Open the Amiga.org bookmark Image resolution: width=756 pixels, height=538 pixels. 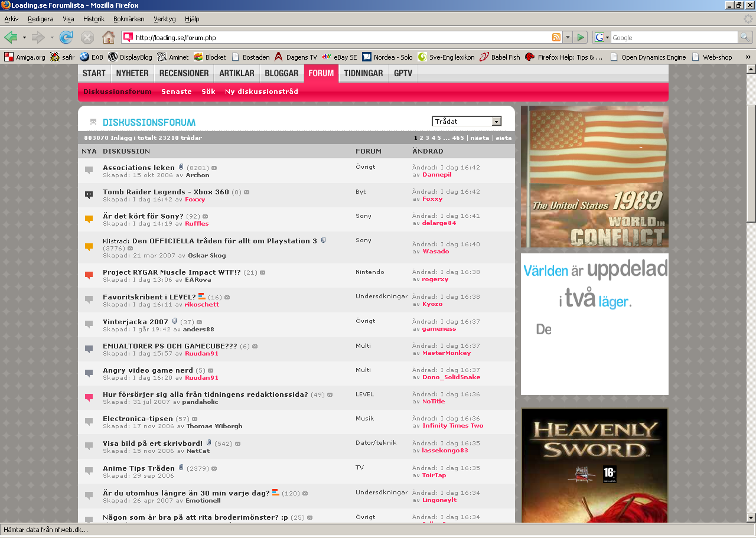point(25,57)
